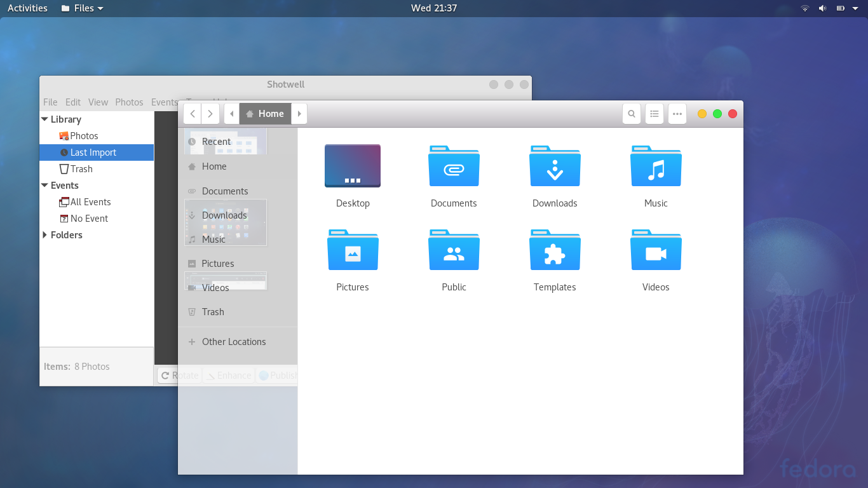Open the Photos menu in Shotwell
The height and width of the screenshot is (488, 868).
(129, 102)
